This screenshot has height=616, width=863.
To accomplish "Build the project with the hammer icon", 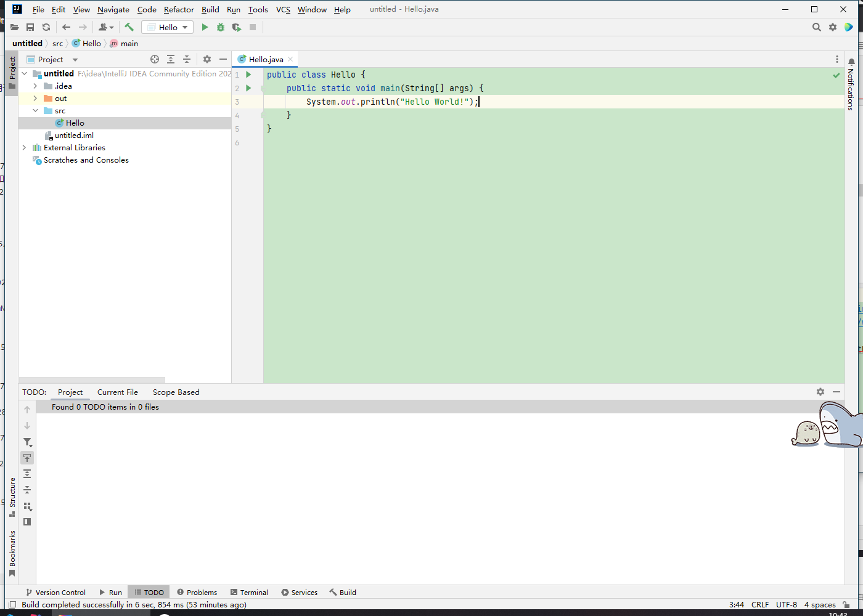I will click(129, 27).
